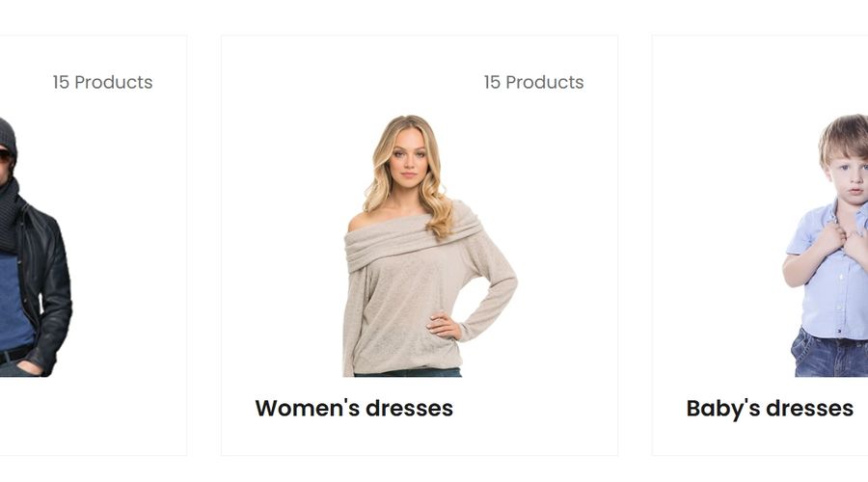868x482 pixels.
Task: Select the man in leather jacket image
Action: click(x=36, y=246)
